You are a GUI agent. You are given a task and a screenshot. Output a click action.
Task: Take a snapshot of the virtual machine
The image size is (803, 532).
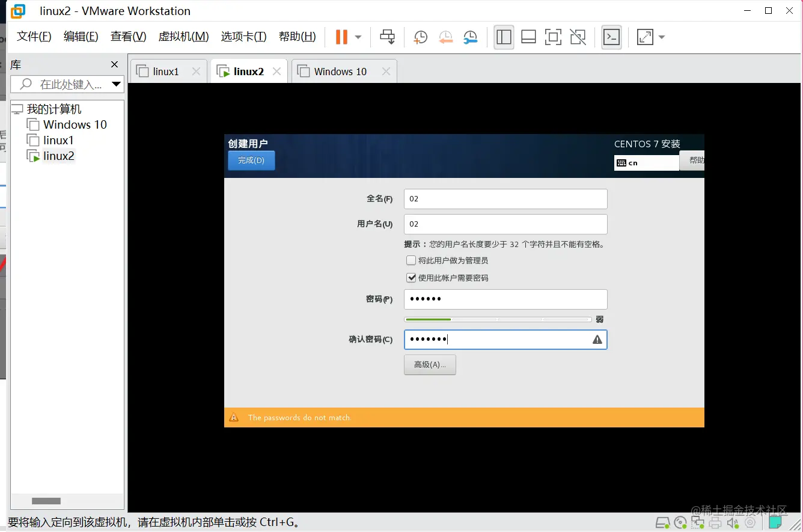click(x=420, y=37)
